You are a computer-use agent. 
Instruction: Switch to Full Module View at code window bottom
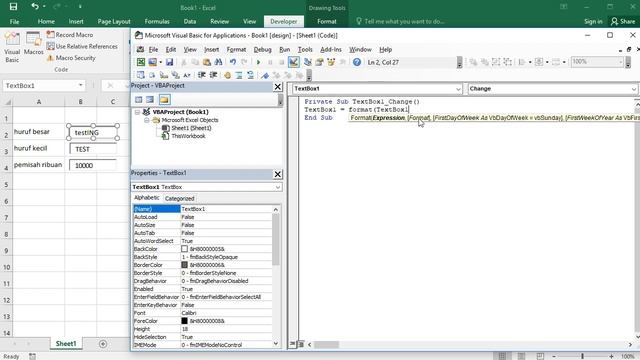[301, 344]
